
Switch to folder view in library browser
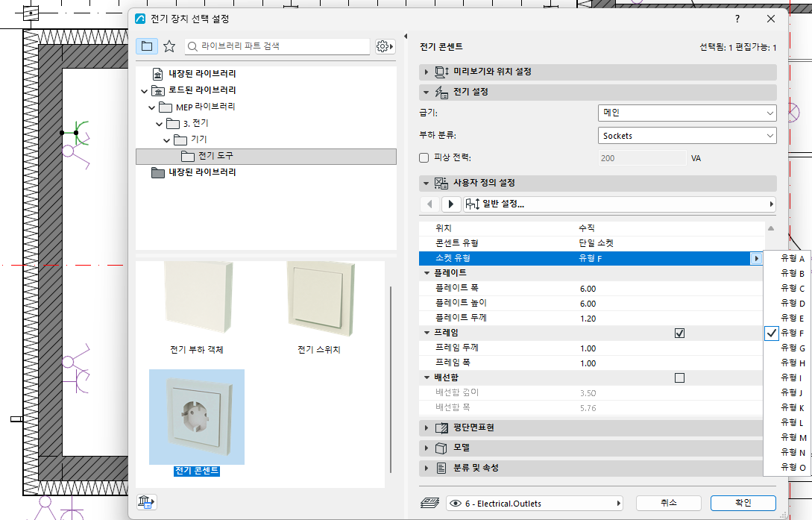click(x=147, y=46)
